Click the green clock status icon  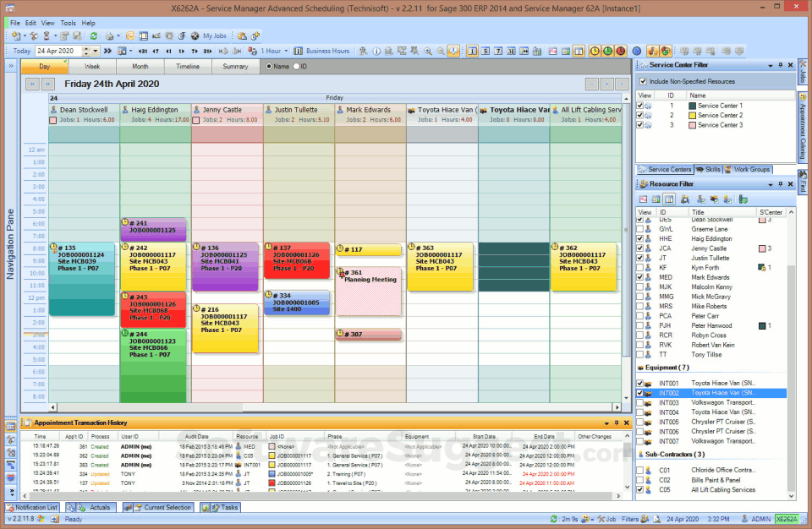click(607, 52)
